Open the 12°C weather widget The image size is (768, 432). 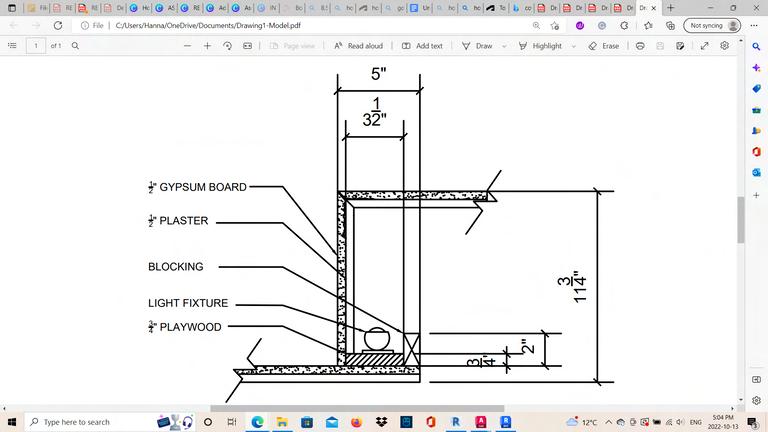[582, 422]
